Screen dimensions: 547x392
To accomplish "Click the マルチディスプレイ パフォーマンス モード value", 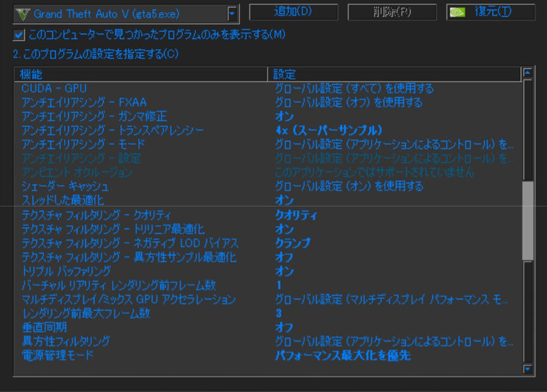I will pos(392,300).
